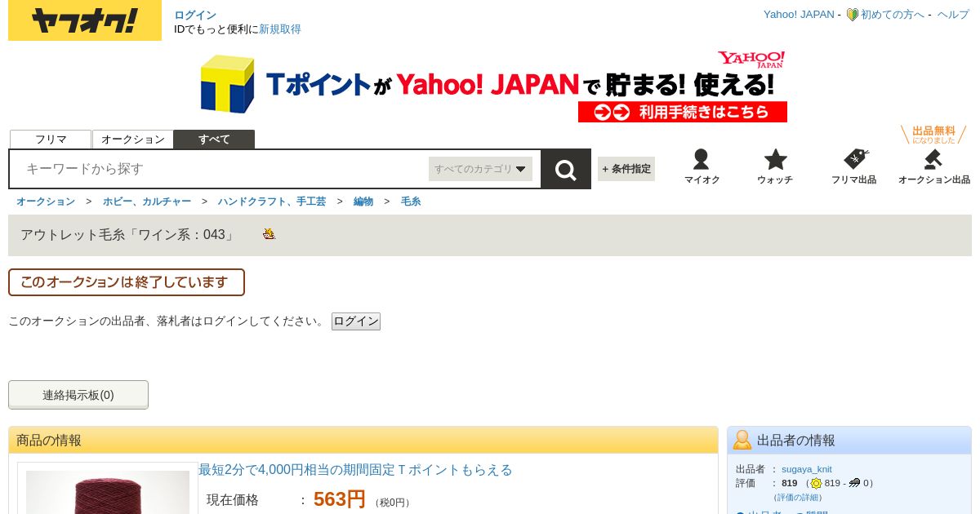Click the sun positive rating icon
The image size is (980, 514).
point(816,483)
